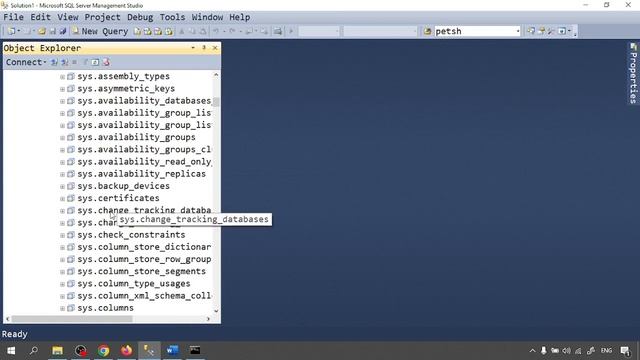Click the wrench tools icon after petsh dropdown
The image size is (640, 360).
click(551, 31)
